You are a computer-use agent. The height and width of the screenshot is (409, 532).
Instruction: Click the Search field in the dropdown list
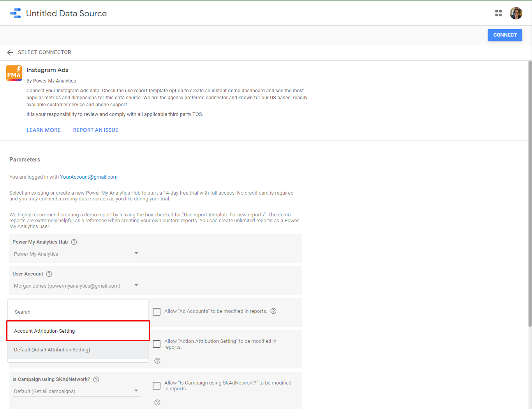78,312
